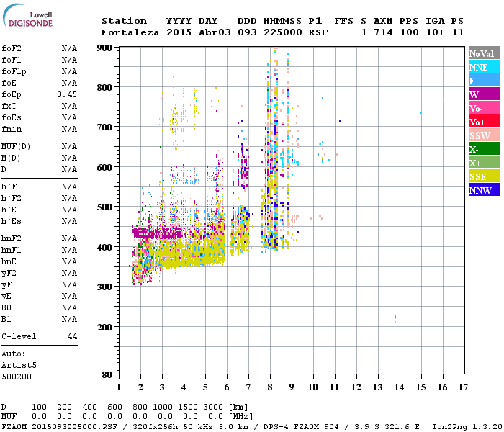Click the E blue legend swatch
The height and width of the screenshot is (432, 504).
tap(484, 81)
